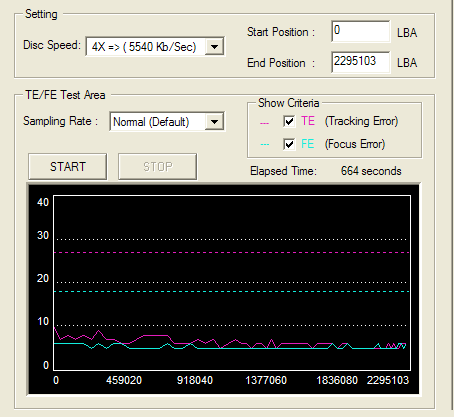The width and height of the screenshot is (454, 417).
Task: Click the magenta dashed threshold line in graph
Action: pos(232,253)
